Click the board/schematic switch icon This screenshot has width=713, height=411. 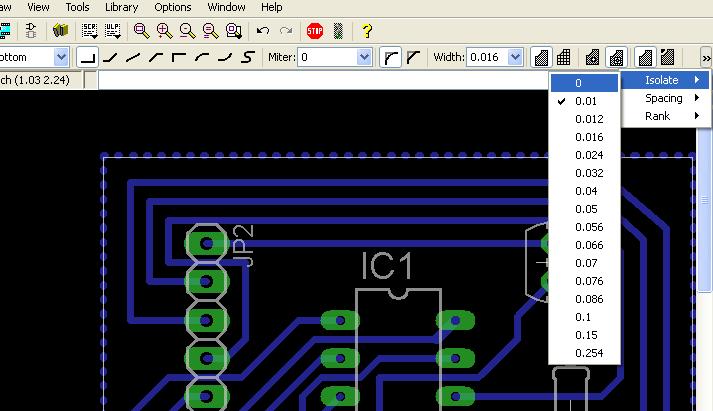tap(31, 31)
